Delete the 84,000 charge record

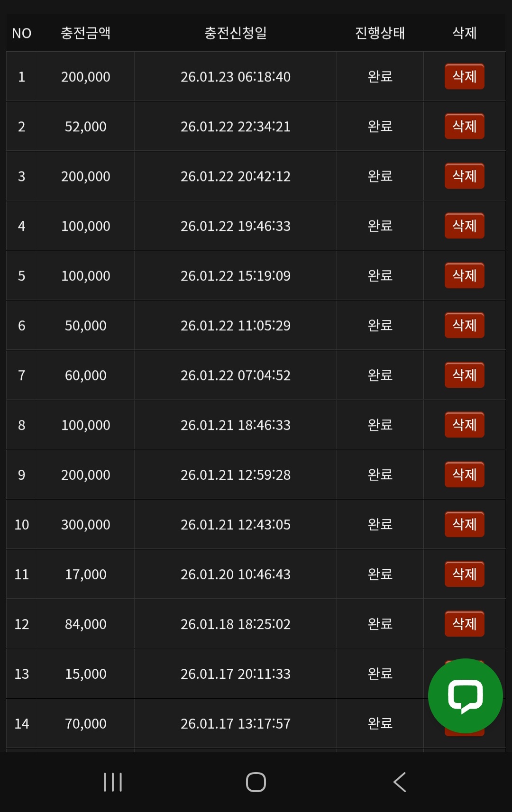click(x=464, y=624)
